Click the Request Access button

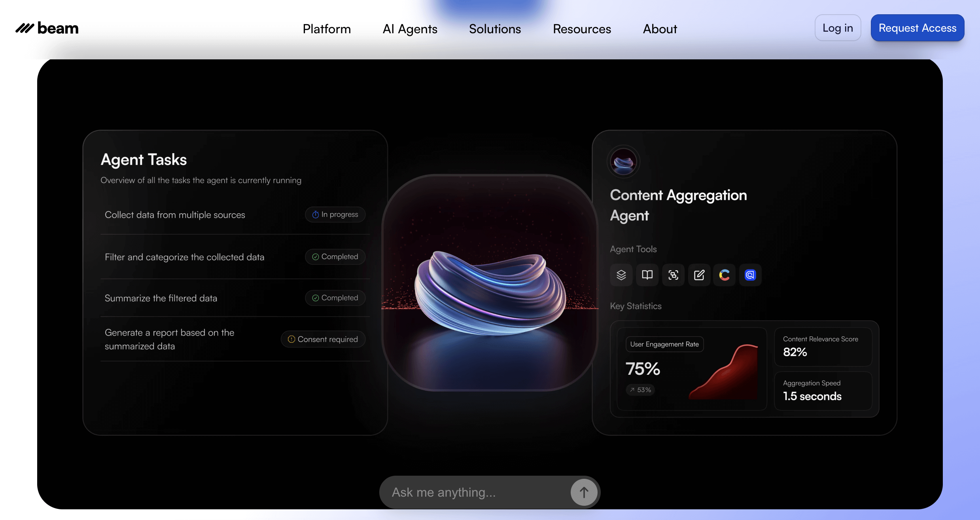click(917, 28)
